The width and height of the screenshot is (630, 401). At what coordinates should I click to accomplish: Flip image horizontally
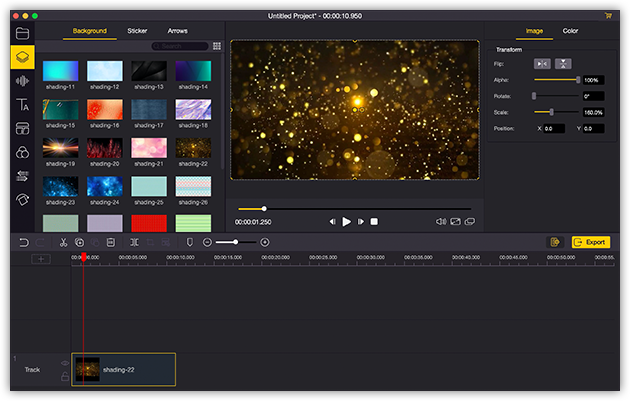click(542, 64)
